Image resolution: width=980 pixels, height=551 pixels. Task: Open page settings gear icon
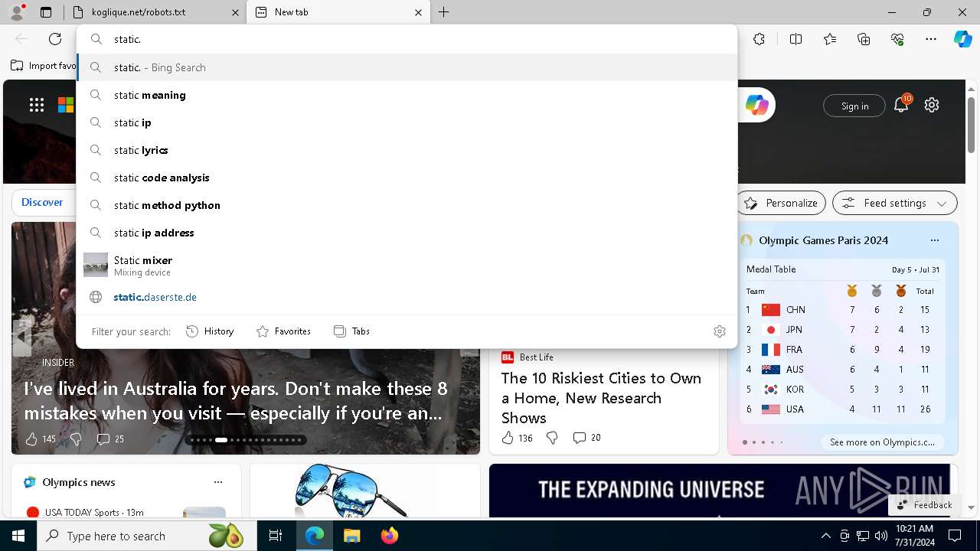(932, 105)
